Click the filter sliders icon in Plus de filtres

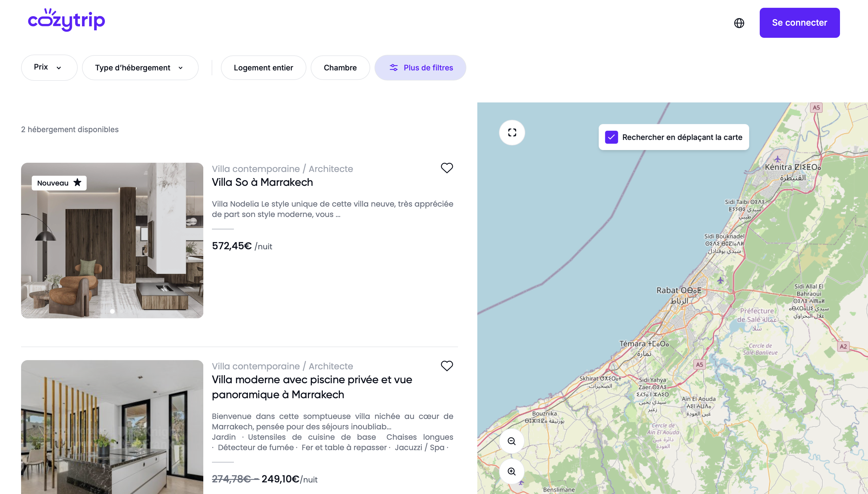click(x=394, y=68)
